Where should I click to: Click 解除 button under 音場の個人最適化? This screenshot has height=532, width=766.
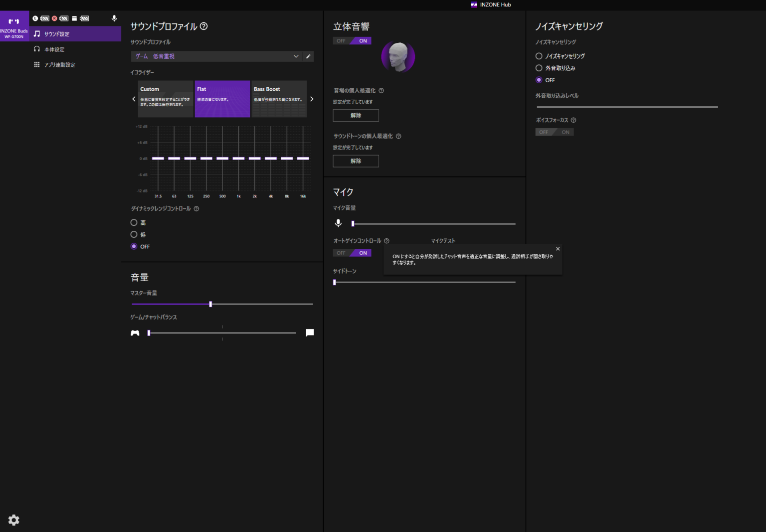[x=356, y=115]
